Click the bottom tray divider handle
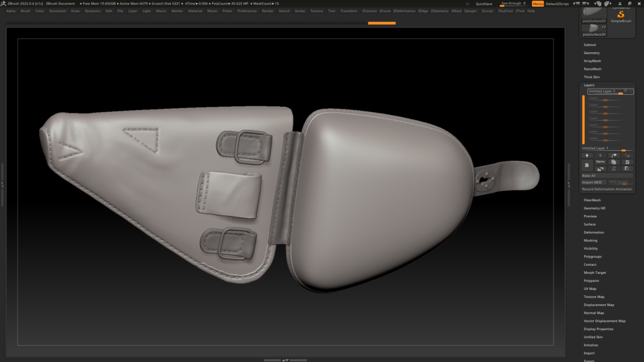 [286, 360]
